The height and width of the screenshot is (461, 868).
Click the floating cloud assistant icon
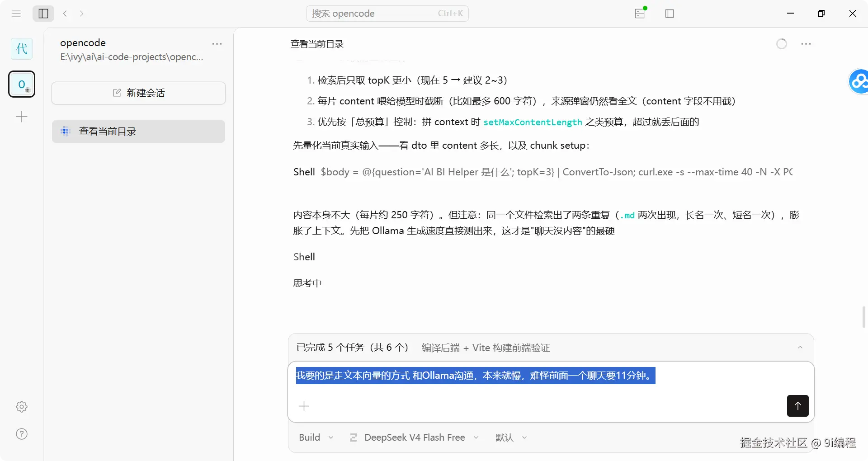[858, 81]
